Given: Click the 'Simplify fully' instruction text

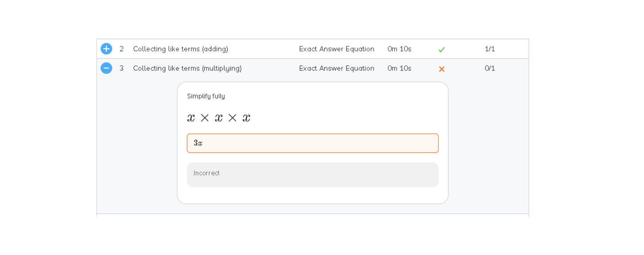Looking at the screenshot, I should coord(206,96).
